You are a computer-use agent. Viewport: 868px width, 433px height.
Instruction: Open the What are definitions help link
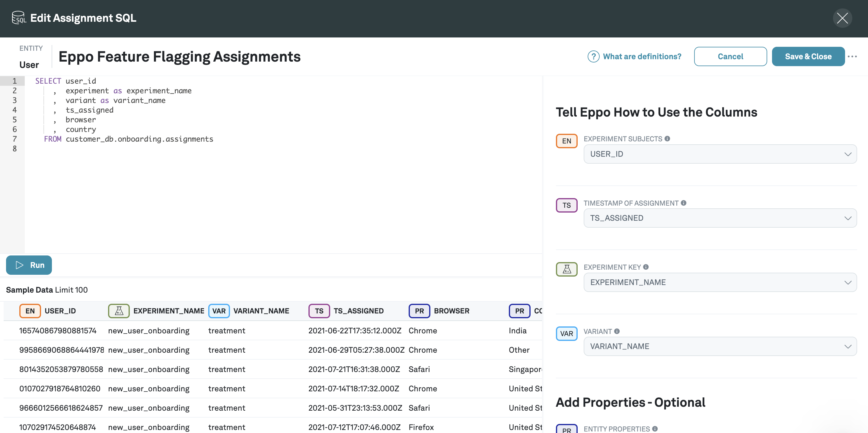tap(641, 56)
